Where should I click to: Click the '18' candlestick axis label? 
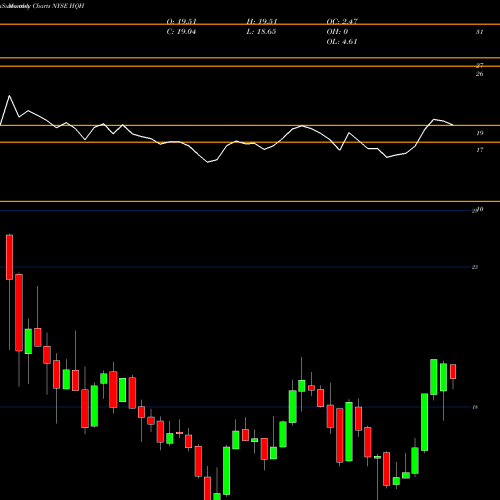coord(475,407)
